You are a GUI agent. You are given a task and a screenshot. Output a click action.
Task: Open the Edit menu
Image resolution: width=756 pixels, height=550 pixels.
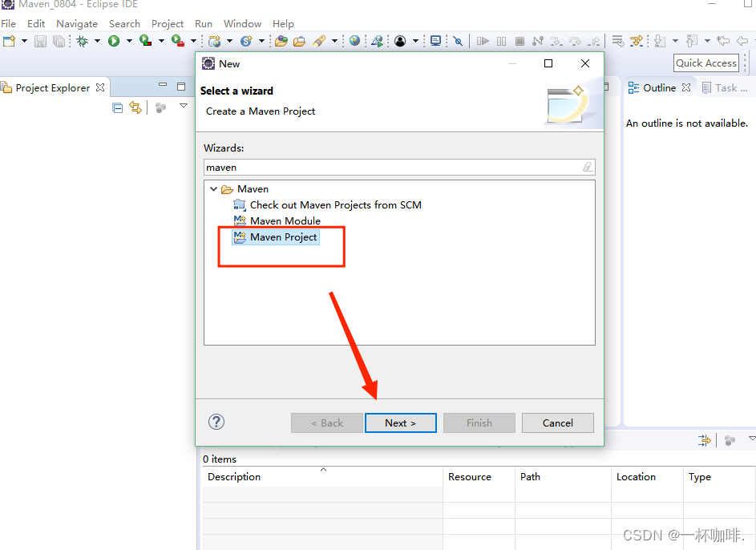(36, 23)
